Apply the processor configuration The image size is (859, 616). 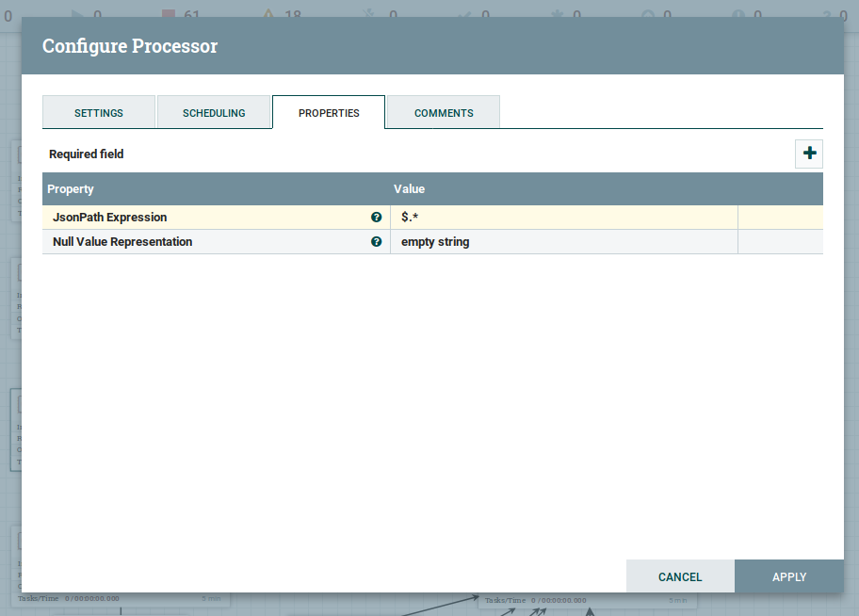coord(788,576)
